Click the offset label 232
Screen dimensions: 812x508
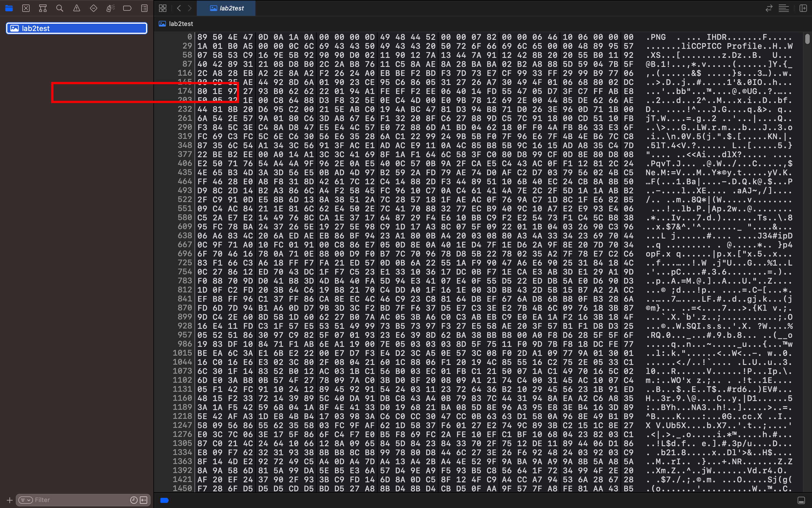pos(185,109)
